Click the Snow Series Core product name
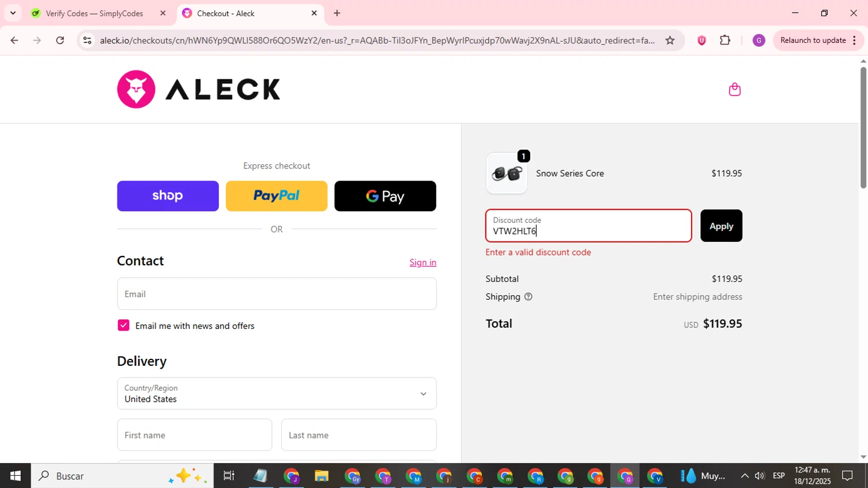The image size is (868, 488). pos(570,173)
